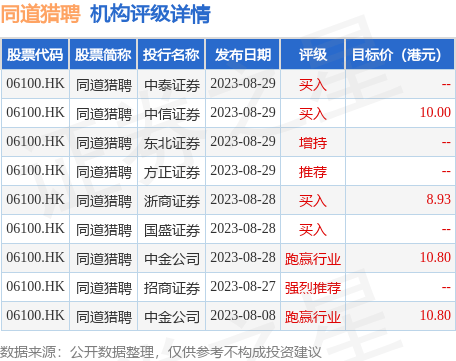Click 中金公司 in the 2023-08-08 row

172,317
